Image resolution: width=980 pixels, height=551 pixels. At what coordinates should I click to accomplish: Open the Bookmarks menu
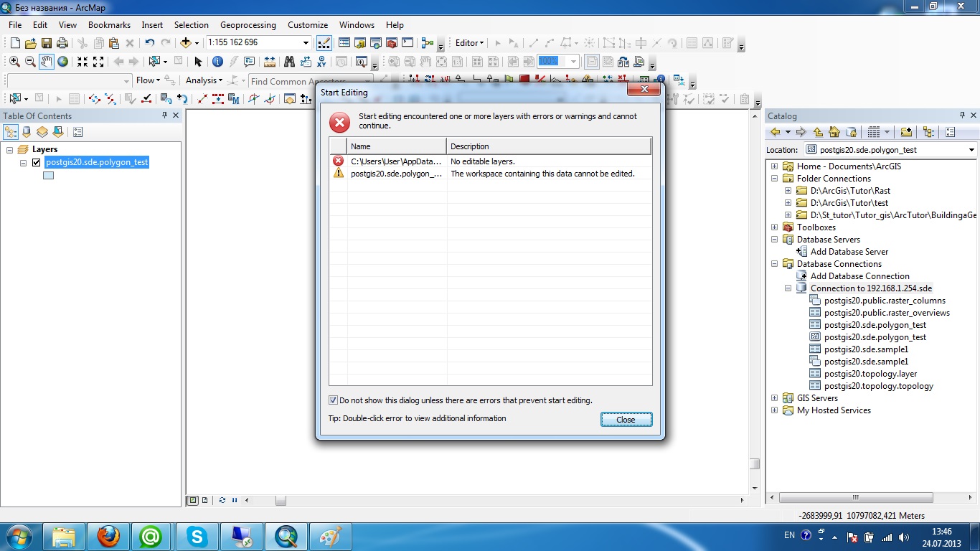[109, 24]
